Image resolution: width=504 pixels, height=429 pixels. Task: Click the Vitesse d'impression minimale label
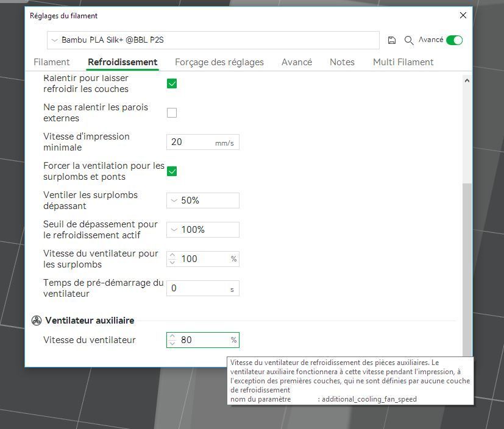click(x=86, y=142)
